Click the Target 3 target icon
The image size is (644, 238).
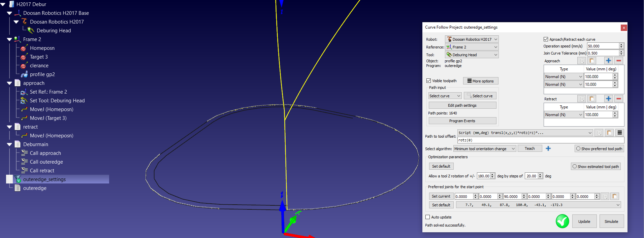click(24, 57)
